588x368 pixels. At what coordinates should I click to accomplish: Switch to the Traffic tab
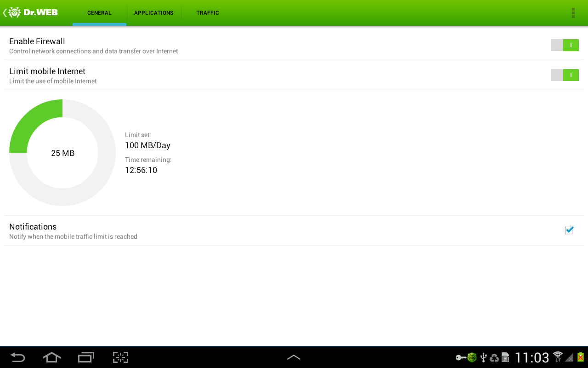click(208, 13)
